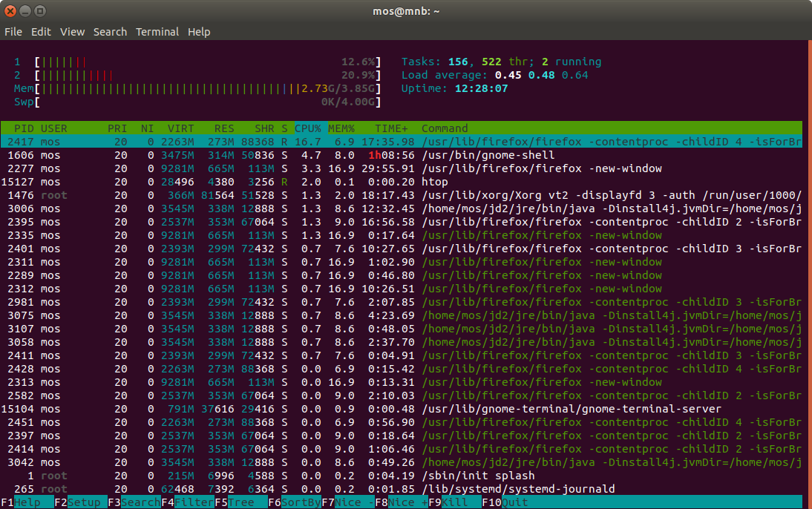Select the java thread PID 3058

(402, 342)
